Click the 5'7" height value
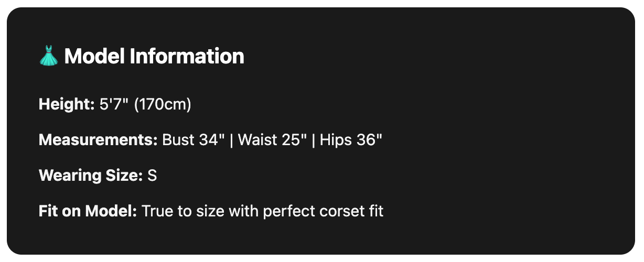 (113, 104)
